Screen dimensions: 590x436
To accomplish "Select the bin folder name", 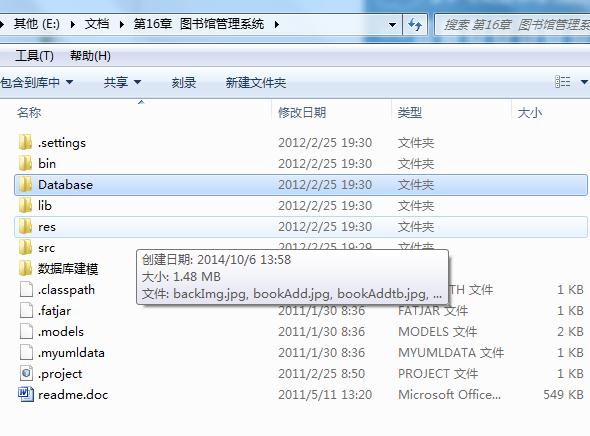I will pyautogui.click(x=47, y=164).
